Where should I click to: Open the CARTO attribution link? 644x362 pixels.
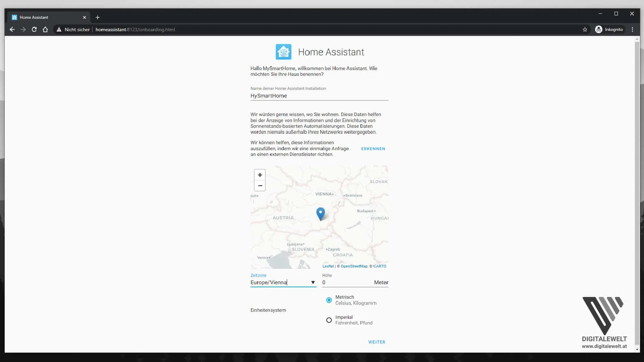coord(380,266)
